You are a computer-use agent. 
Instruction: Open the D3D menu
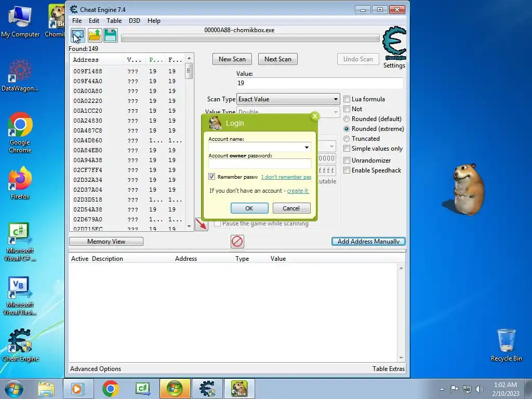tap(135, 21)
